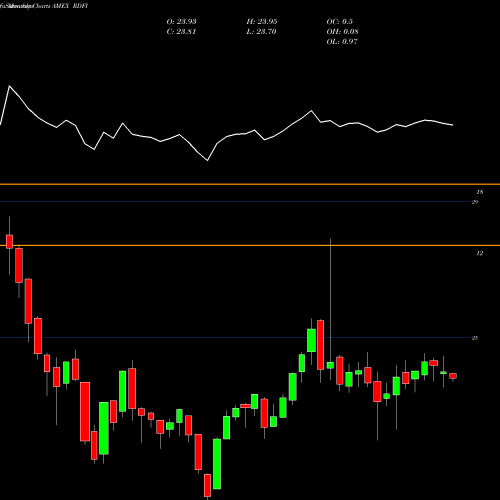Click the lowest trough of the white line
500x500 pixels.
click(207, 161)
